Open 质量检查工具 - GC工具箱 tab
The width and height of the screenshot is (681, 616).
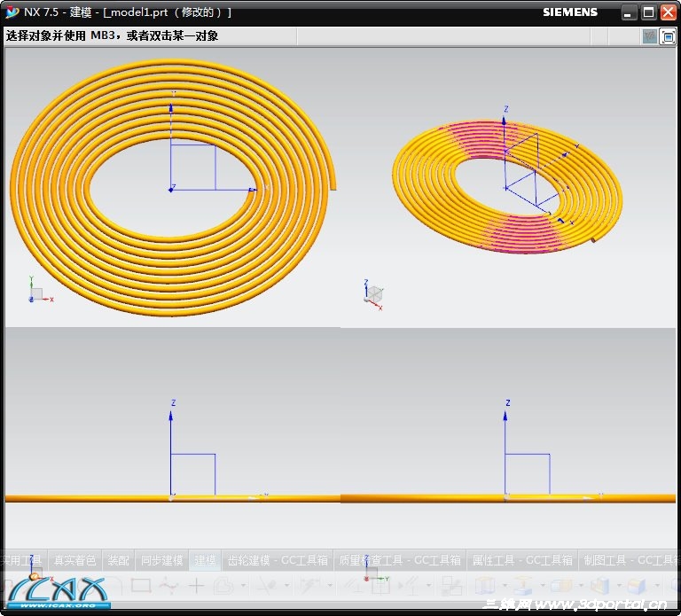[x=400, y=560]
